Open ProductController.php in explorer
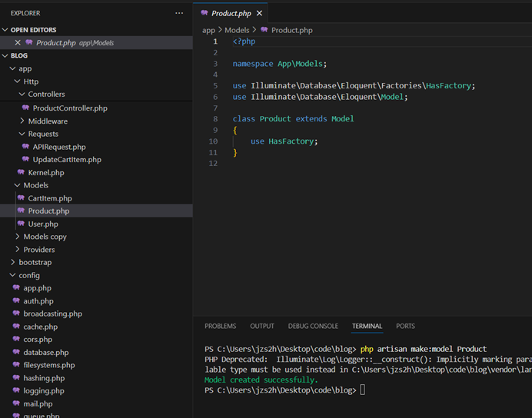 [70, 108]
